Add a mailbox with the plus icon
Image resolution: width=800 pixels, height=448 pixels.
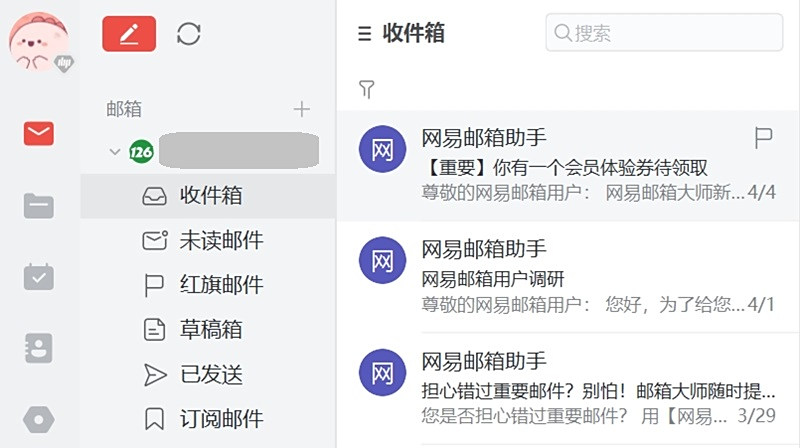302,109
